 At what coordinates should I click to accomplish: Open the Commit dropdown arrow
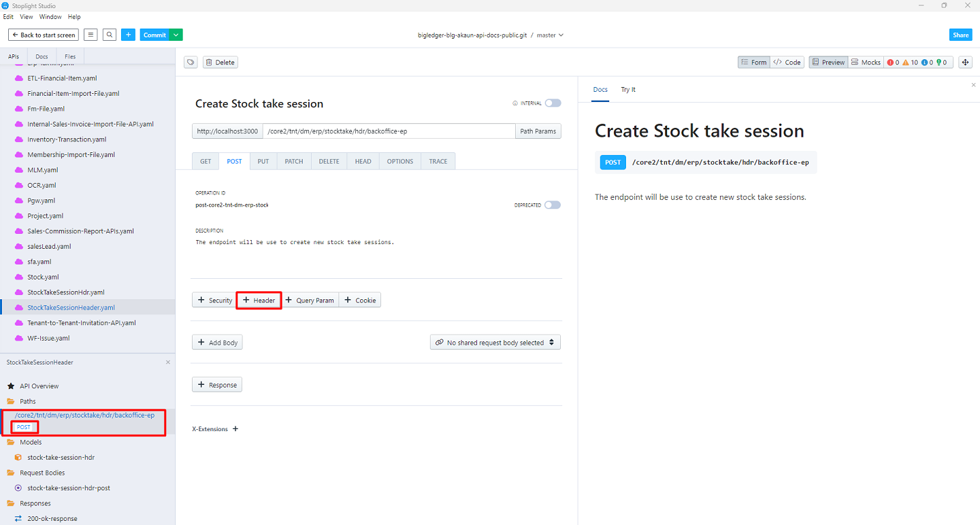tap(176, 35)
